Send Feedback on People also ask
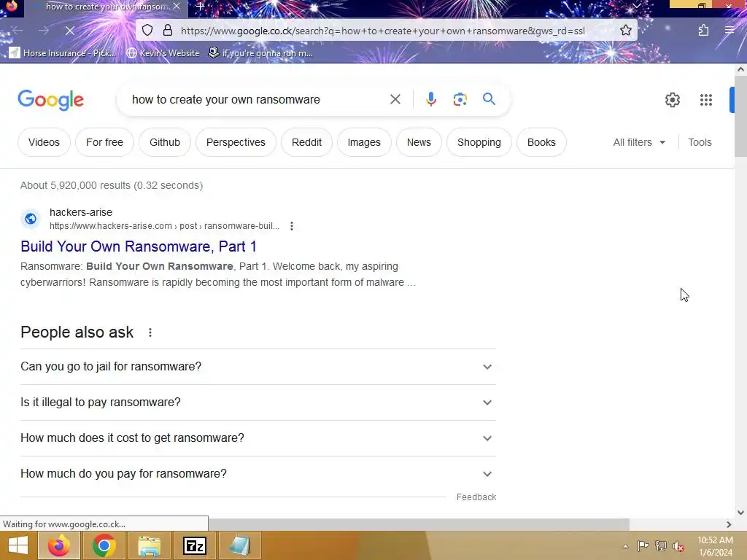Screen dimensions: 747x560 point(476,497)
